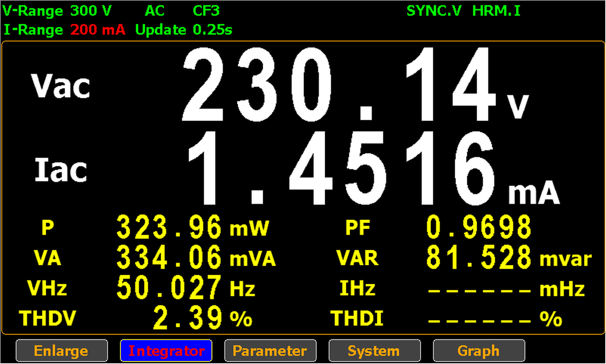Click the THDV 2.39 % distortion value
Viewport: 606px width, 364px height.
[187, 318]
